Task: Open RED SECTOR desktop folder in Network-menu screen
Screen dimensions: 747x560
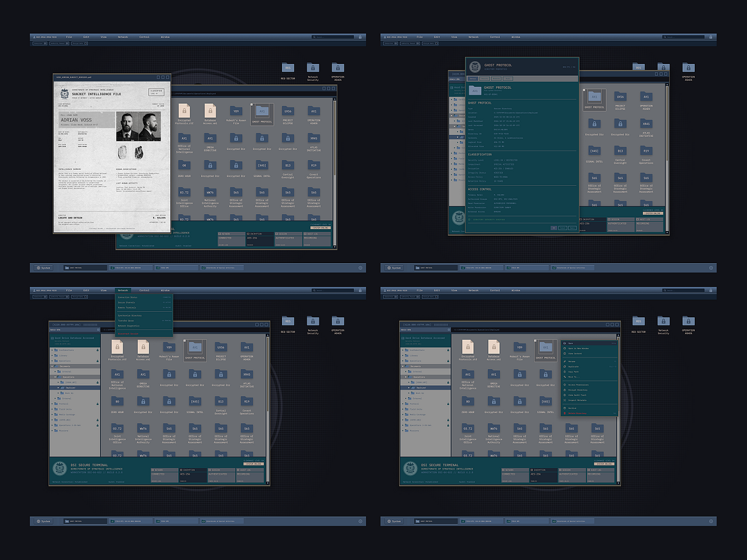Action: [x=288, y=324]
